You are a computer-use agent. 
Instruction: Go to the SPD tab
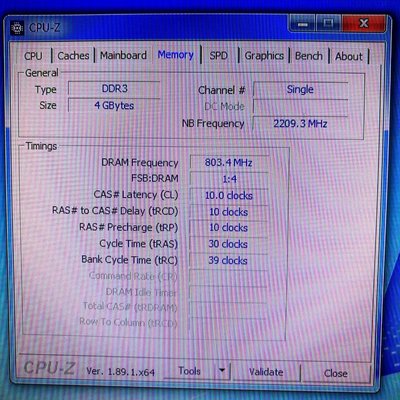click(219, 56)
